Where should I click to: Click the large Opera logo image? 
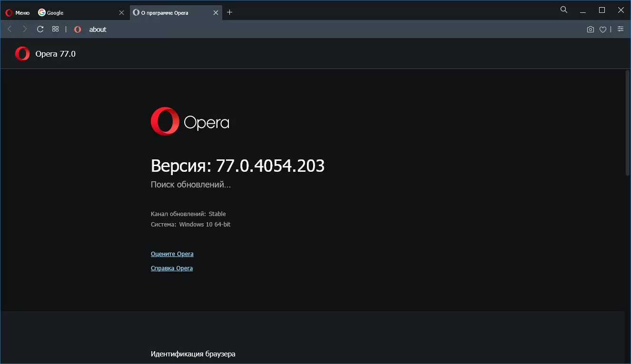point(190,122)
